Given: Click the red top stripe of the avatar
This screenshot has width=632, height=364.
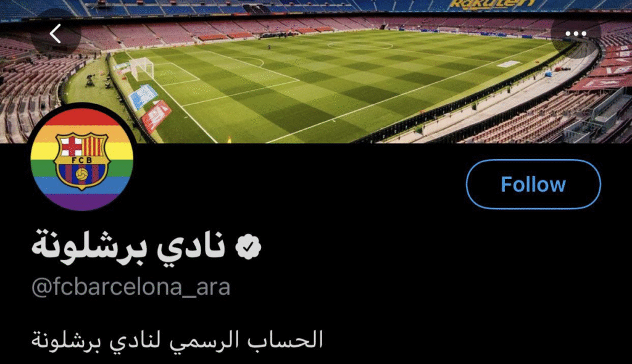Looking at the screenshot, I should tap(82, 117).
